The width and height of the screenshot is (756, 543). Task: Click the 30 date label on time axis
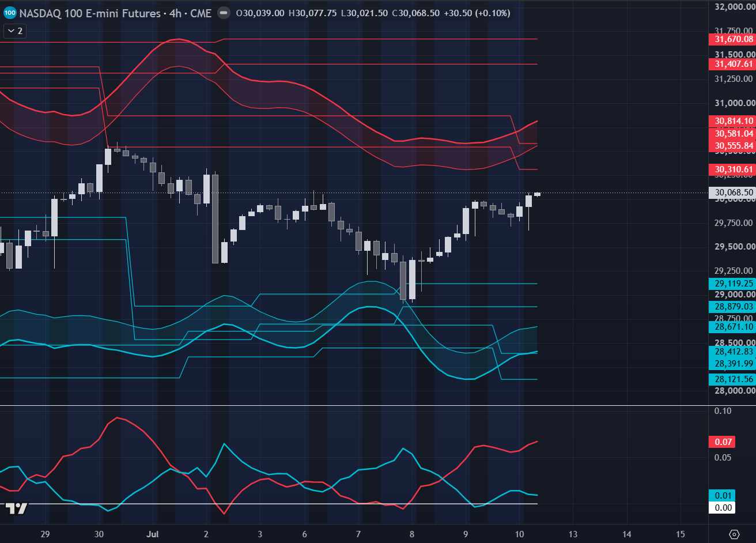click(x=99, y=534)
